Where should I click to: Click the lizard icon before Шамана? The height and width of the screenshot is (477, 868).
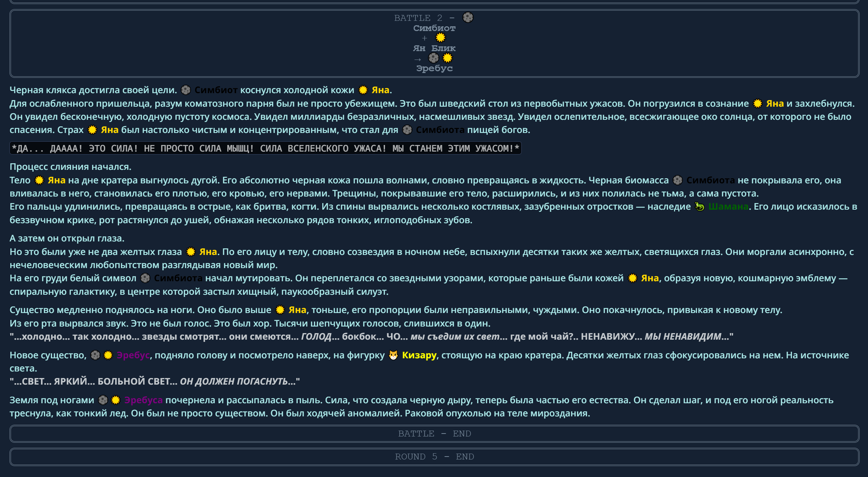[x=699, y=207]
